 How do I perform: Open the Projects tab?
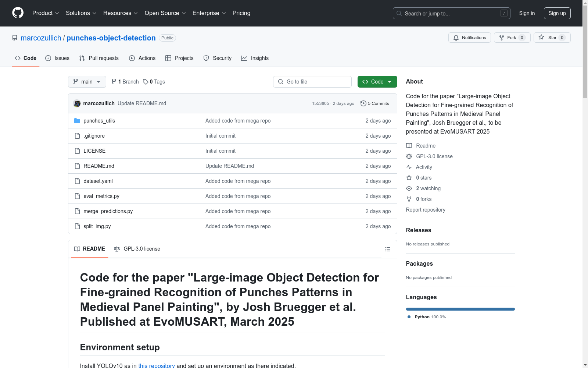(179, 58)
